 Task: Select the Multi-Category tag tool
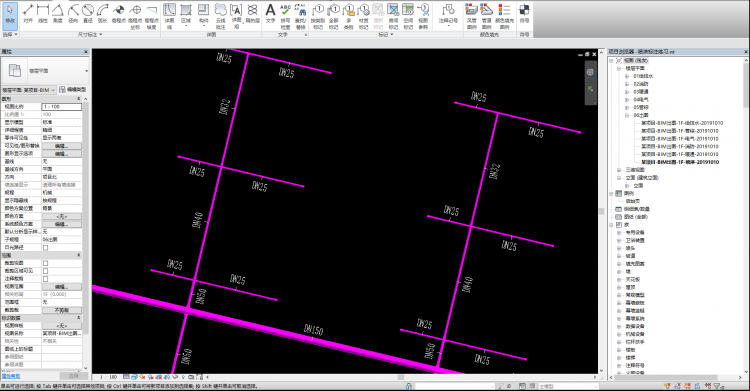349,16
